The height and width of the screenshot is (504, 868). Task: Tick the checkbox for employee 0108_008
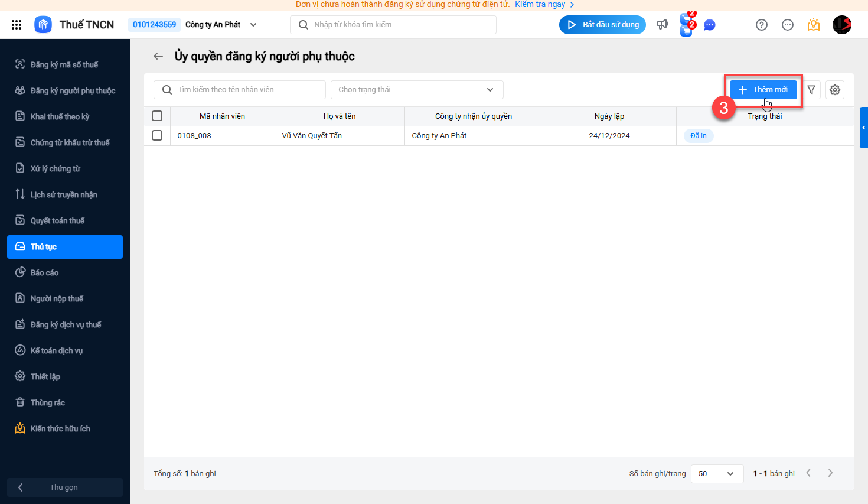(x=157, y=135)
